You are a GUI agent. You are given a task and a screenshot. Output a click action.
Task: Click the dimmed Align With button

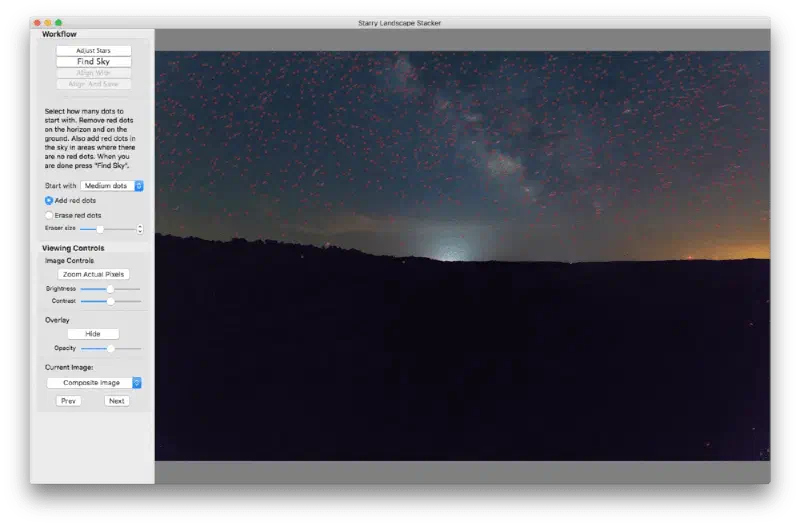[93, 73]
